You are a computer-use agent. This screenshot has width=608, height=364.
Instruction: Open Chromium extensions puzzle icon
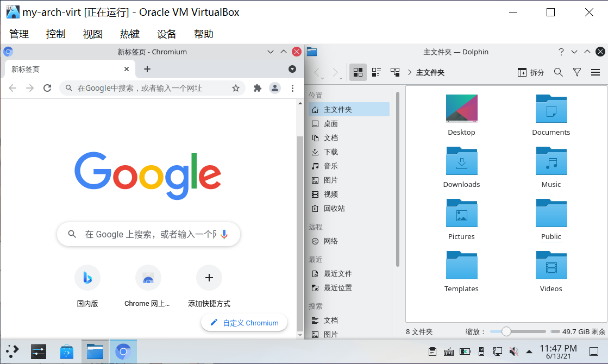pyautogui.click(x=258, y=88)
